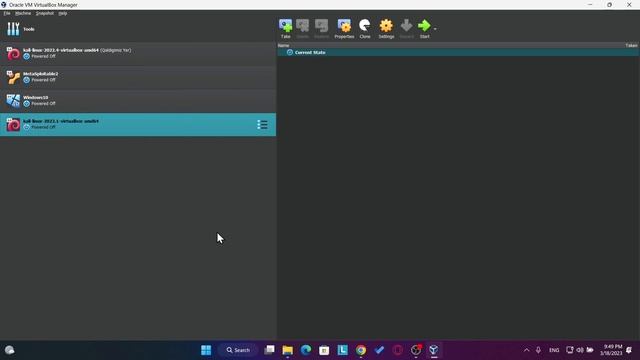Open Task View from the taskbar
Screen dimensions: 640x360
coord(269,350)
